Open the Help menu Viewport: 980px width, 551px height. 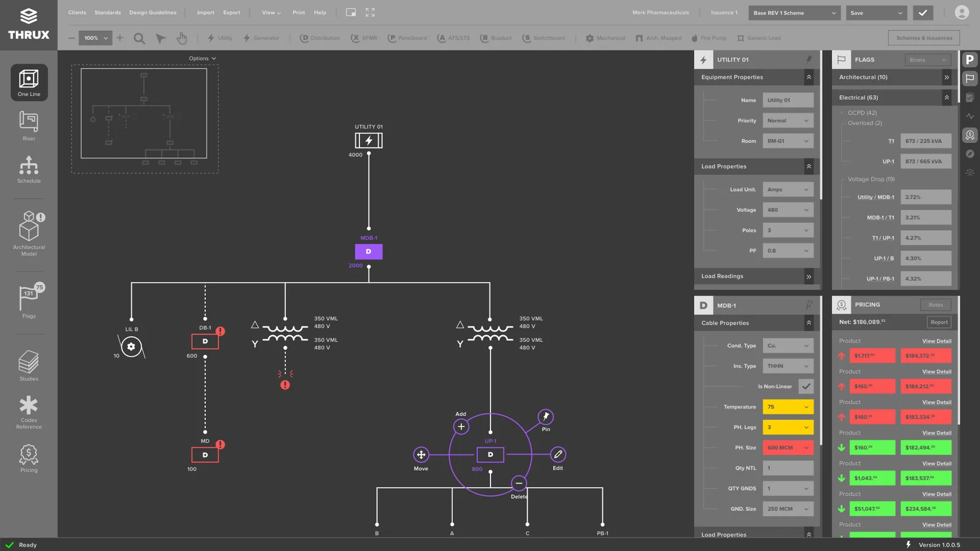pyautogui.click(x=320, y=12)
